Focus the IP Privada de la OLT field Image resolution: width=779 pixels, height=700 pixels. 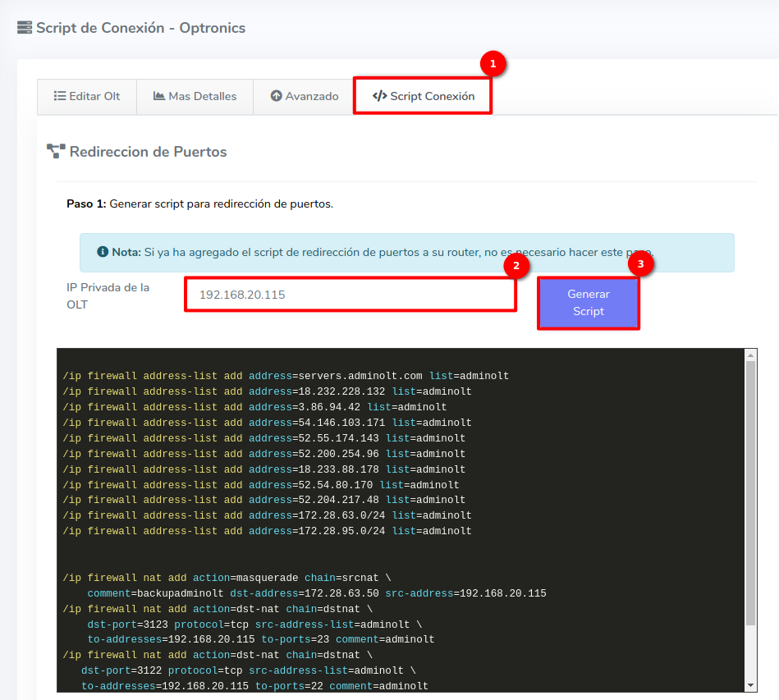(x=351, y=295)
